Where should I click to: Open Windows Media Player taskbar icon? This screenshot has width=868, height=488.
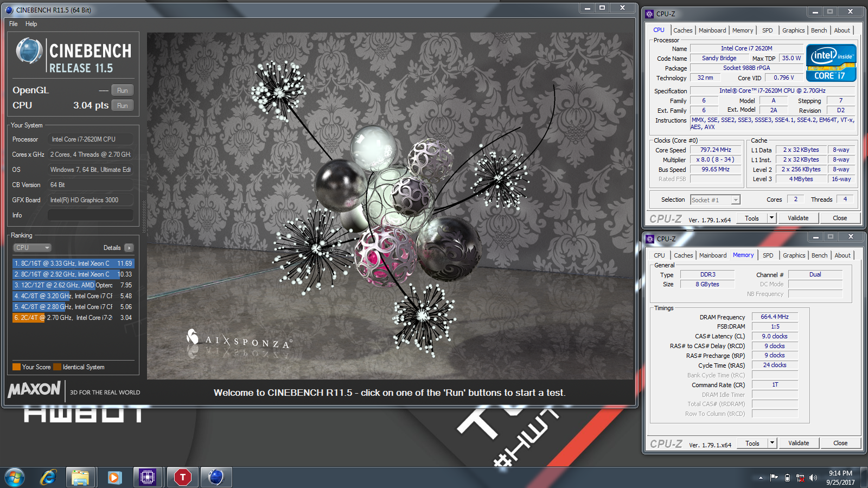point(114,477)
